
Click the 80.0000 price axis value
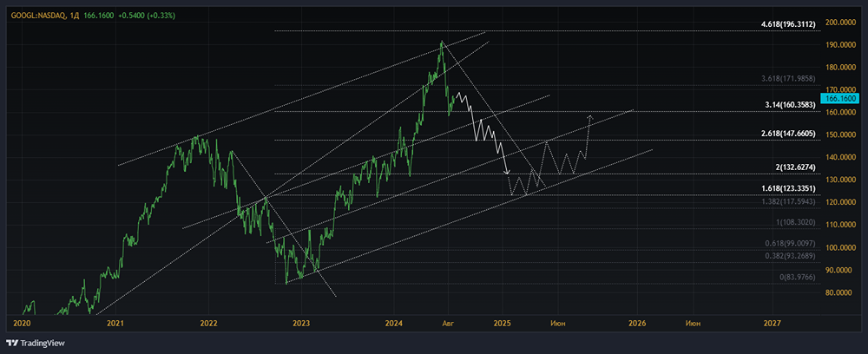coord(840,292)
